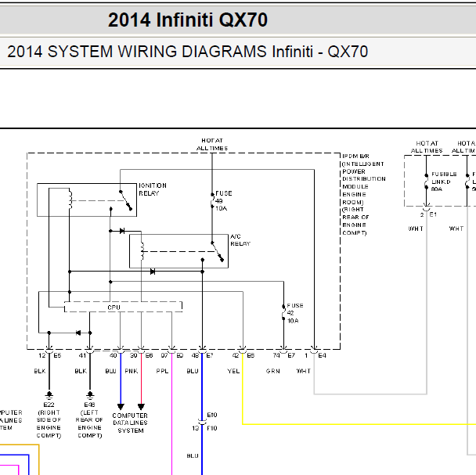
Task: Click "HOT AT ALL TIMES" above fuse 49
Action: point(212,145)
